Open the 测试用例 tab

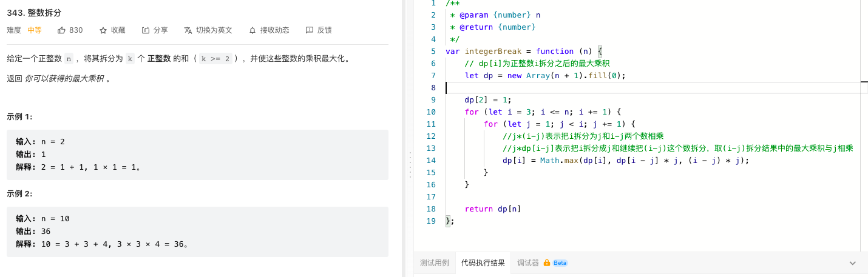point(435,263)
